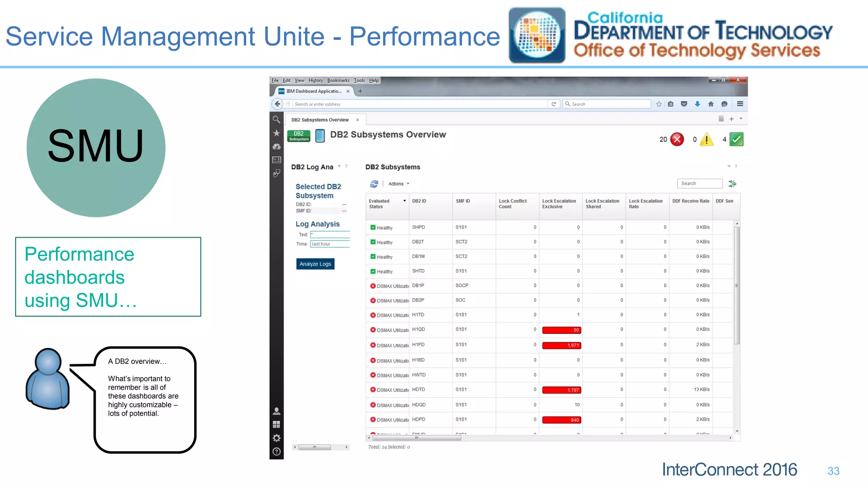The height and width of the screenshot is (488, 868).
Task: Open the Bookmarks menu
Action: 338,80
